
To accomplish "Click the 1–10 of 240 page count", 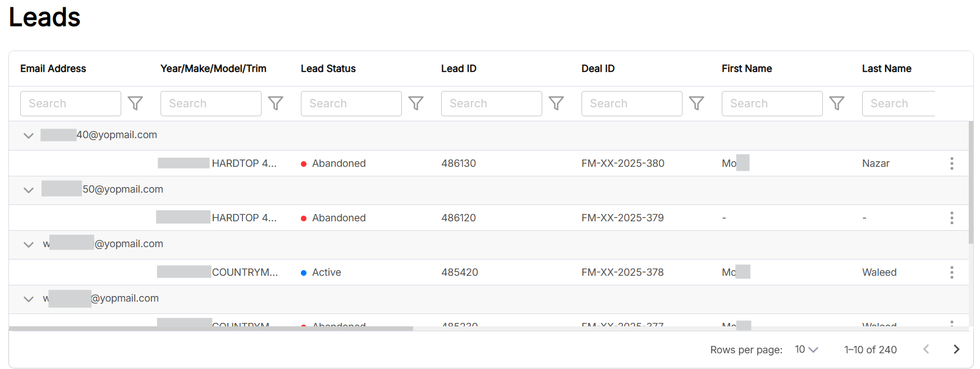I will pyautogui.click(x=871, y=349).
